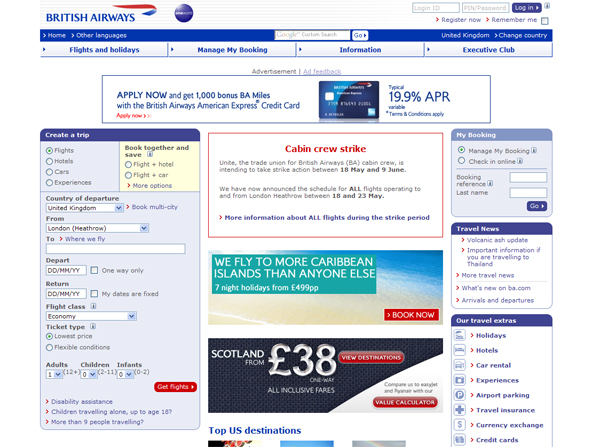Viewport: 600px width, 447px height.
Task: Click the Booking reference input field
Action: [x=528, y=177]
